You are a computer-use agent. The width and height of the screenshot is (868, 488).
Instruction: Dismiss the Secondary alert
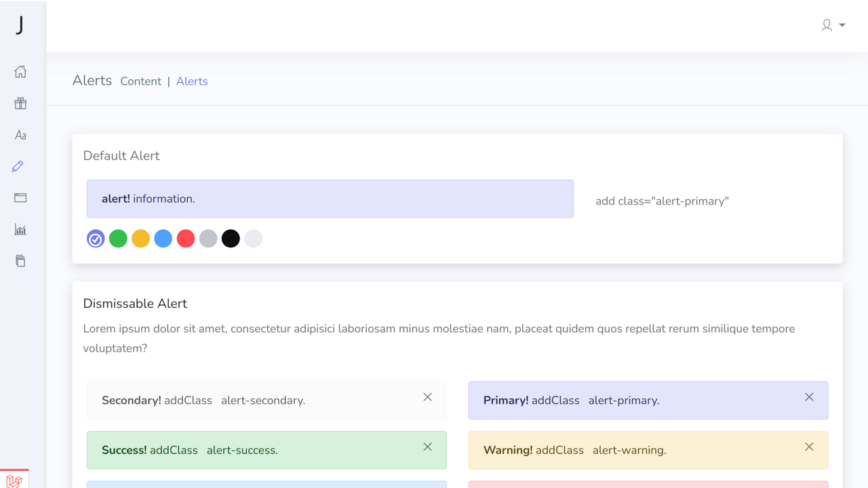(427, 396)
